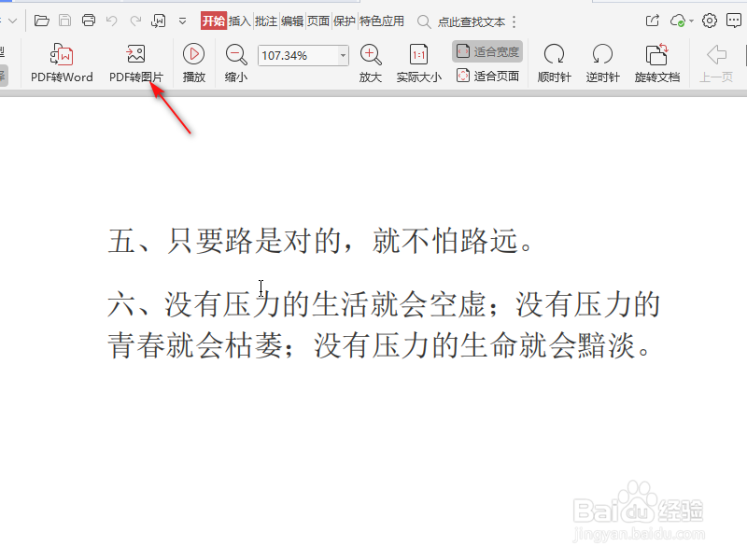Open the zoom percentage dropdown
747x560 pixels.
(342, 56)
